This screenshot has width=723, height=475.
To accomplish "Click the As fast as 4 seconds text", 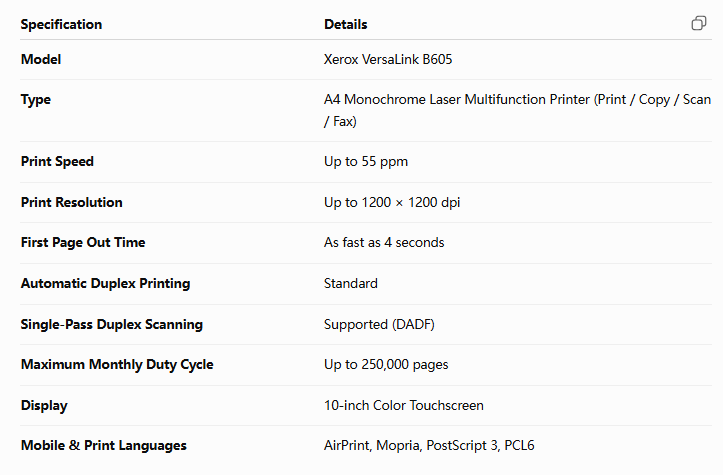I will coord(384,243).
